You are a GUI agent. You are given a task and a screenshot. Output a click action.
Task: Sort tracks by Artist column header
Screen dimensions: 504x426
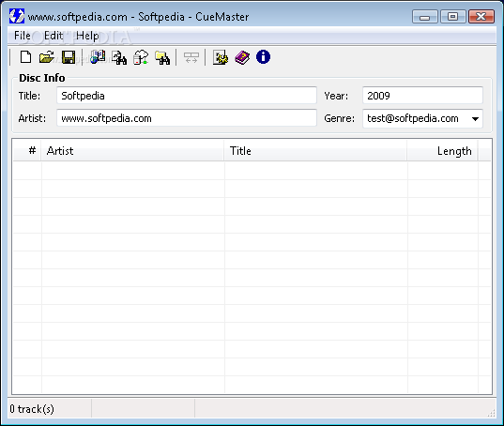(132, 150)
